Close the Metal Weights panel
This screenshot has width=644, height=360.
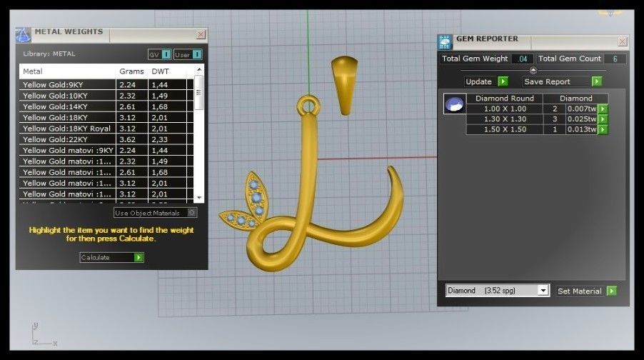(201, 34)
